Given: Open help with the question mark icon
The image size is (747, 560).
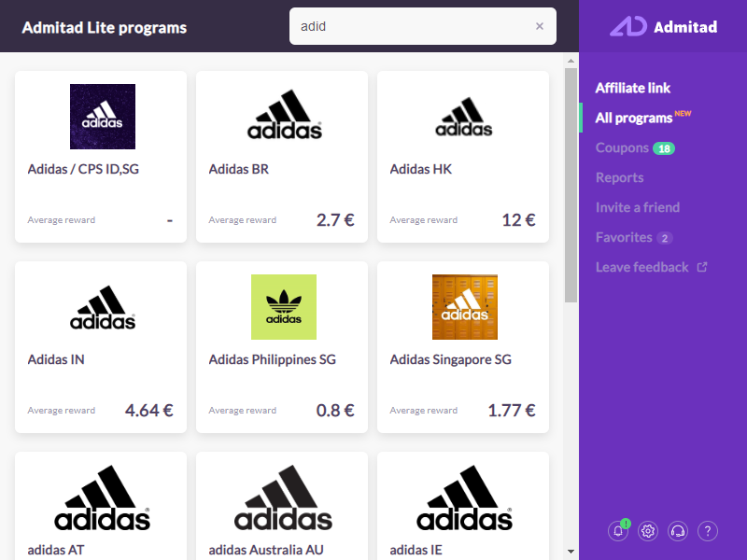Looking at the screenshot, I should coord(708,530).
